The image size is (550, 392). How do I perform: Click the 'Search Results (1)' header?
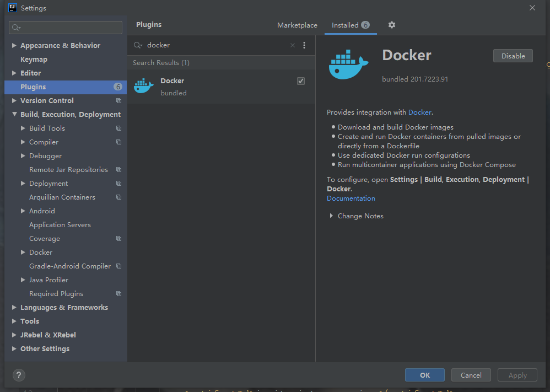pos(161,62)
